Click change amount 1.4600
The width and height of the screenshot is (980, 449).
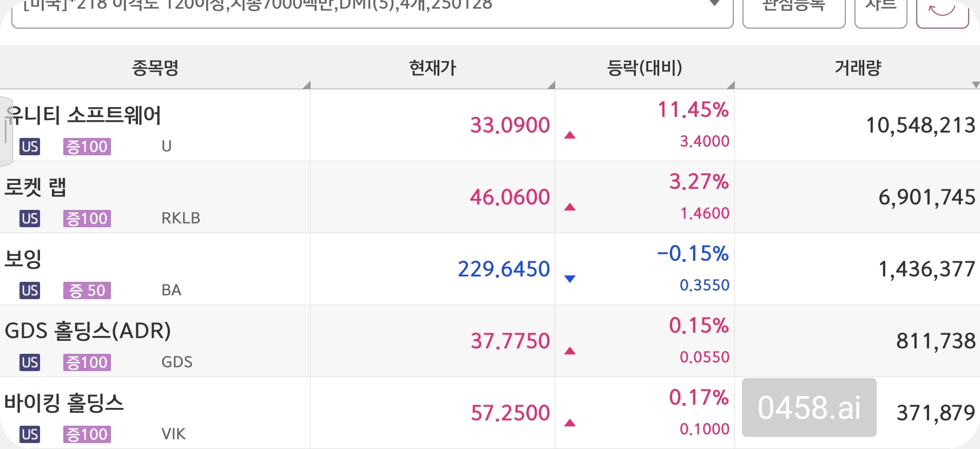(x=705, y=213)
